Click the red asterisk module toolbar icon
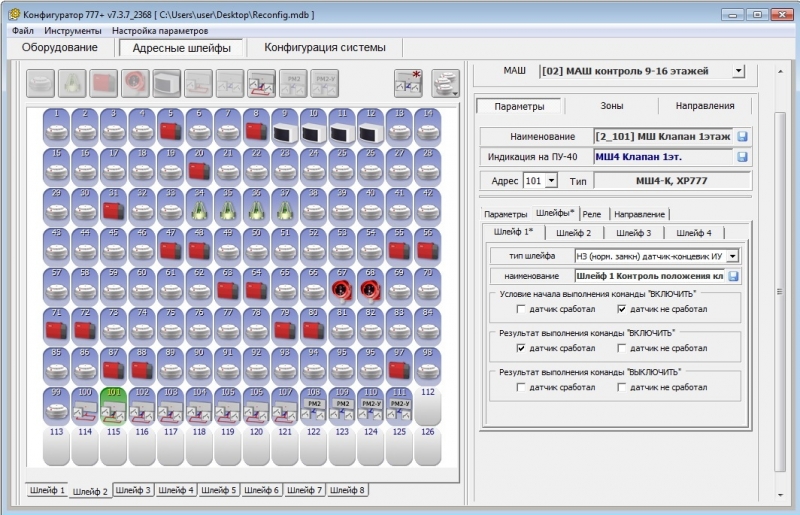Image resolution: width=800 pixels, height=515 pixels. click(x=408, y=82)
